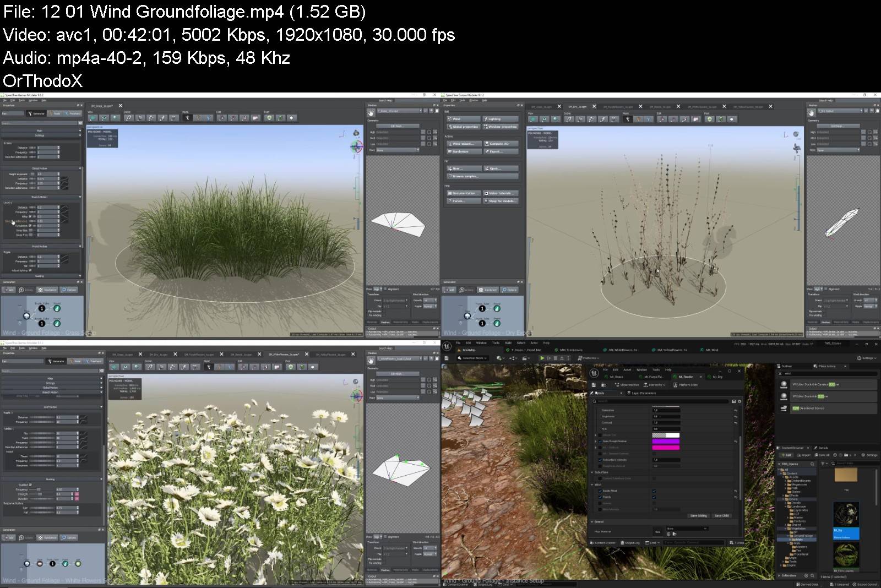881x588 pixels.
Task: Click the wind fan gizmo in dry plant viewport
Action: click(x=796, y=148)
